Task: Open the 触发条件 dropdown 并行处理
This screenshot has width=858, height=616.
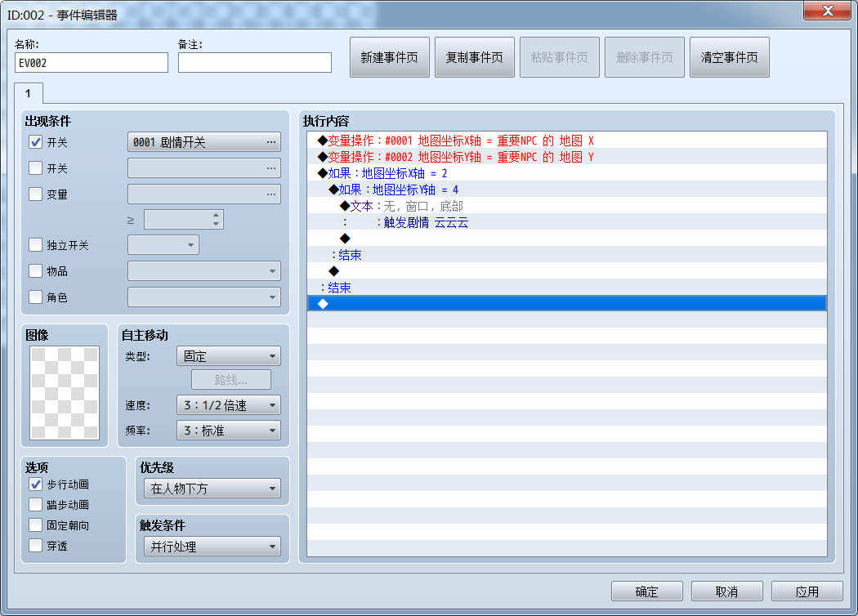Action: [x=212, y=547]
